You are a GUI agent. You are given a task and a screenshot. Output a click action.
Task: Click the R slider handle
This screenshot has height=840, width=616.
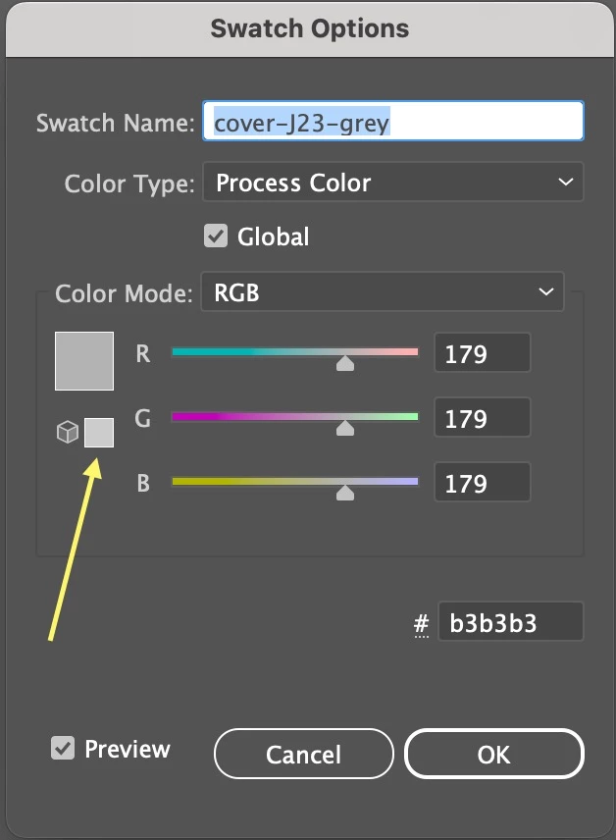coord(344,363)
